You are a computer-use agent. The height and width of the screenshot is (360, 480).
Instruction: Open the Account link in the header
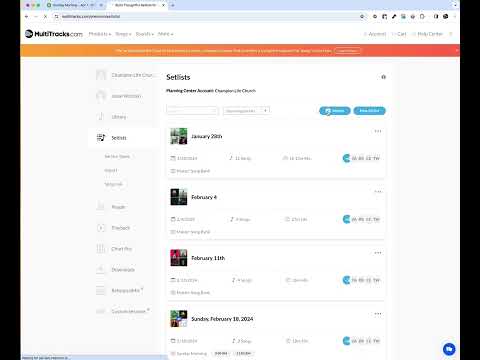[x=375, y=34]
